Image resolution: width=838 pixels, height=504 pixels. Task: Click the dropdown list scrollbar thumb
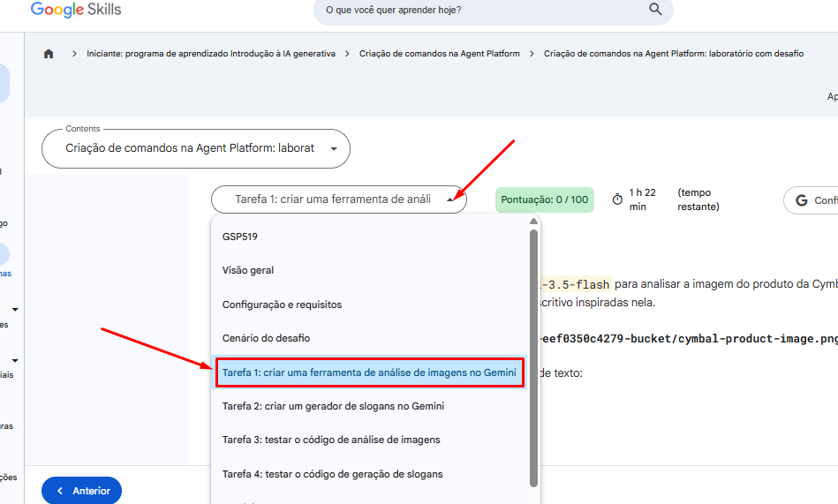pyautogui.click(x=533, y=358)
